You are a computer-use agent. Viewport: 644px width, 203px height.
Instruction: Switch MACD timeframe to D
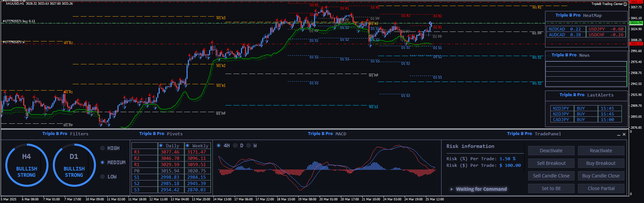(x=235, y=146)
